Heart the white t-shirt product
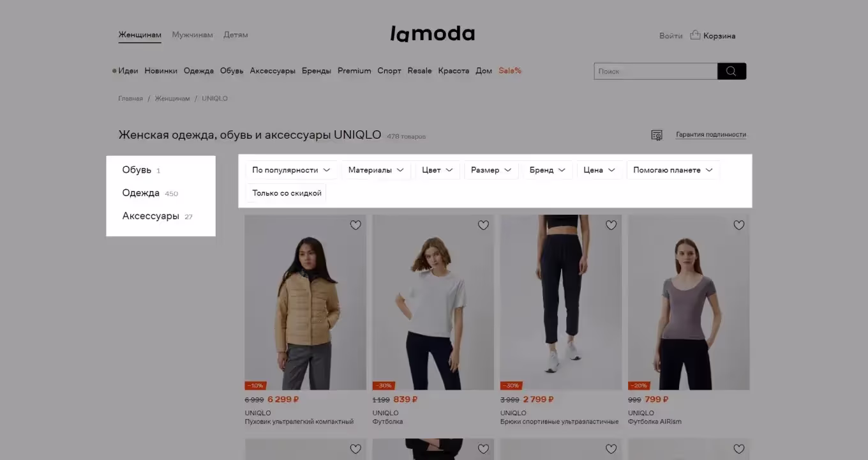 tap(483, 225)
